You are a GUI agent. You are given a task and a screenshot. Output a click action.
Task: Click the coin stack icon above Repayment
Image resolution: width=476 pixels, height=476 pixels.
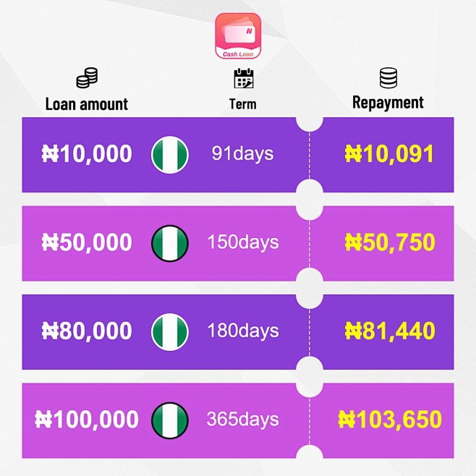click(x=388, y=77)
